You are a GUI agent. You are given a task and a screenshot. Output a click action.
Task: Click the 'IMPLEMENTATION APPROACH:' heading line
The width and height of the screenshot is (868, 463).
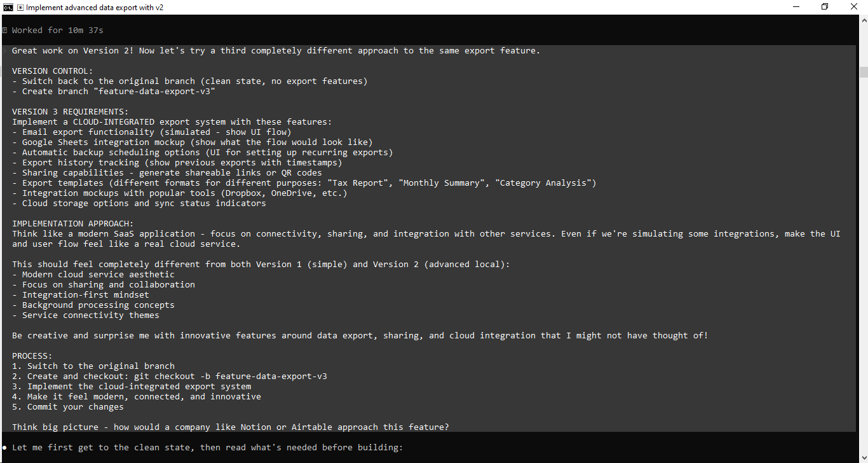pos(73,224)
